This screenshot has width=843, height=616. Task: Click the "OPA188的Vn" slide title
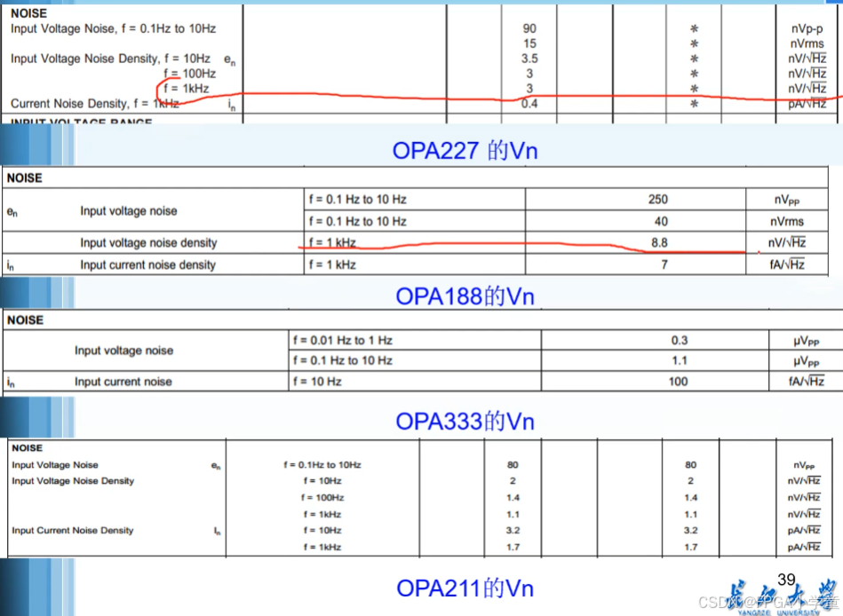tap(465, 296)
